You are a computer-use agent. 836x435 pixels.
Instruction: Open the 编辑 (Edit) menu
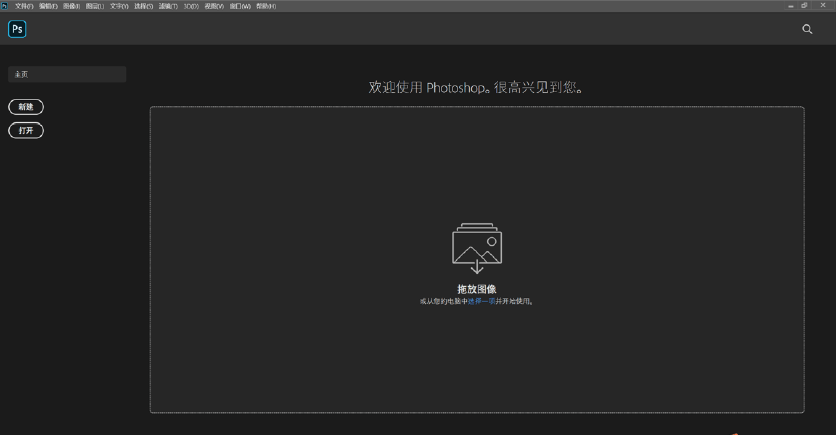pos(49,6)
